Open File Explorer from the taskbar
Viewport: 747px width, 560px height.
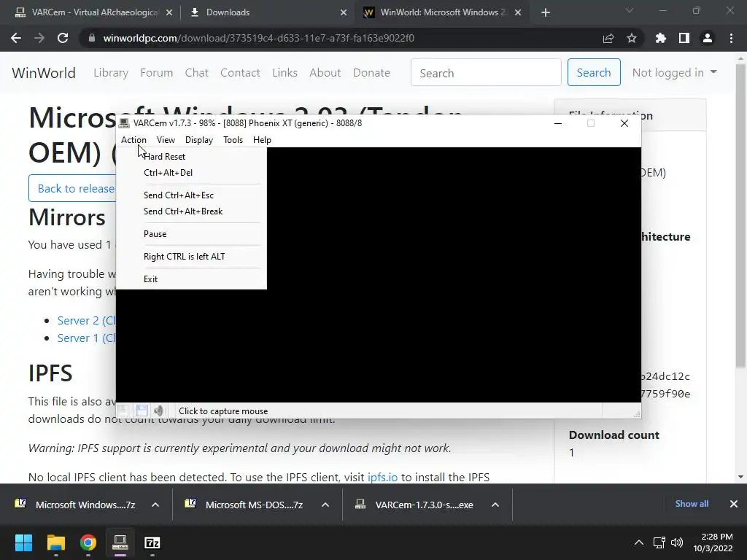click(55, 542)
